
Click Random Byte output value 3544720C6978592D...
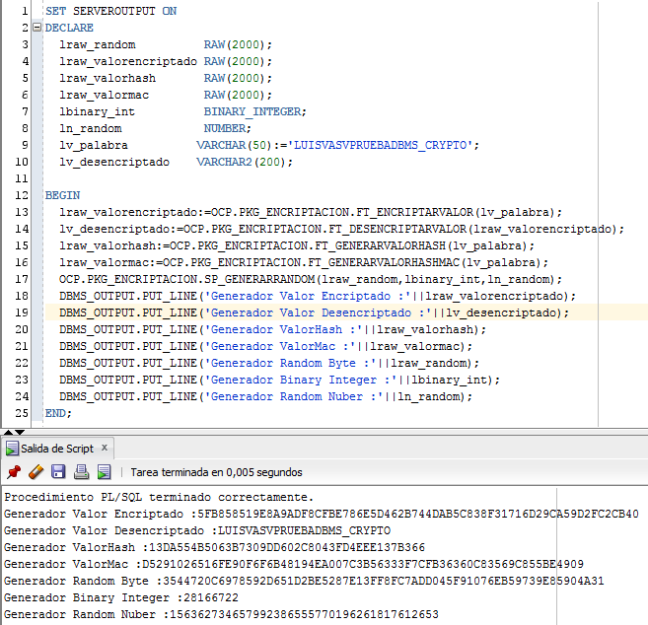[x=383, y=581]
